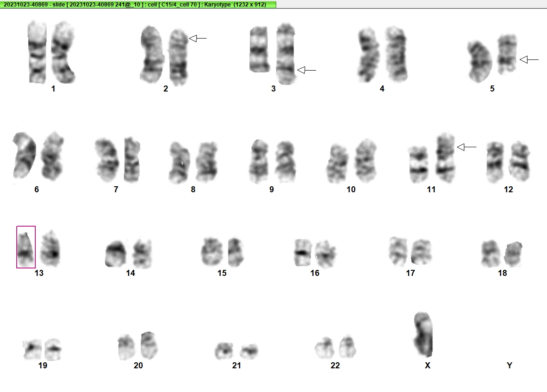Pick the shorter left chromosome 3 homolog

tap(259, 49)
